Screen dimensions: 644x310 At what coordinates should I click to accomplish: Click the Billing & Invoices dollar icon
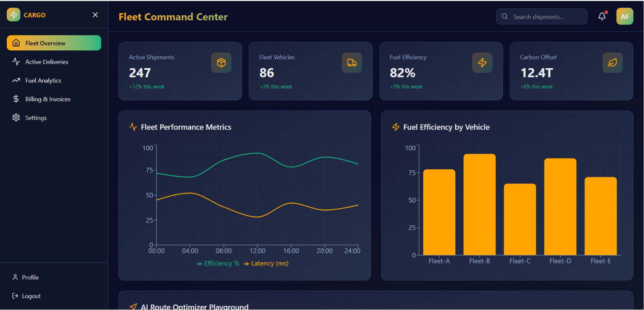[16, 99]
